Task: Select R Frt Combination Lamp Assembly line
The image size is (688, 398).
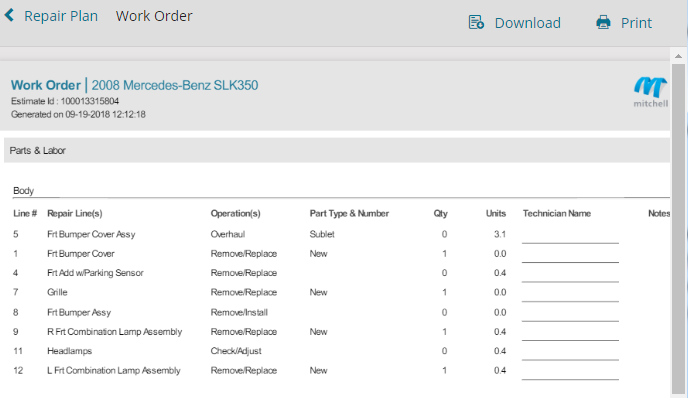Action: pos(115,332)
